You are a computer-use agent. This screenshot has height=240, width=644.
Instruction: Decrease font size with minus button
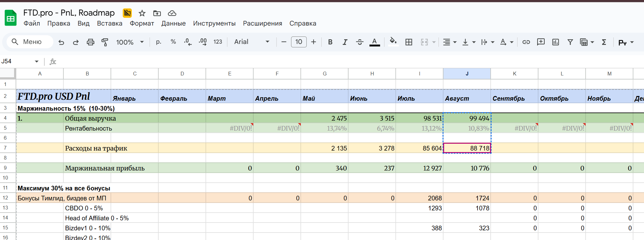[284, 42]
